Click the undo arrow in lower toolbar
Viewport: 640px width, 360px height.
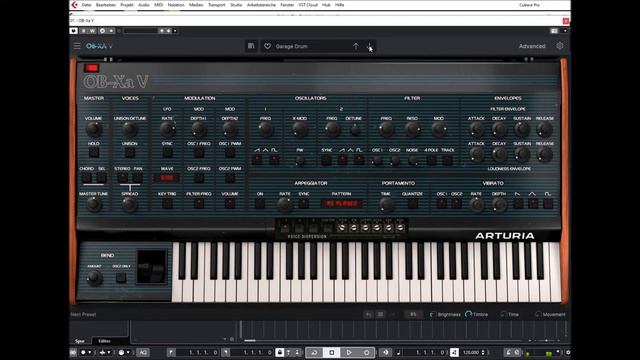pyautogui.click(x=369, y=314)
